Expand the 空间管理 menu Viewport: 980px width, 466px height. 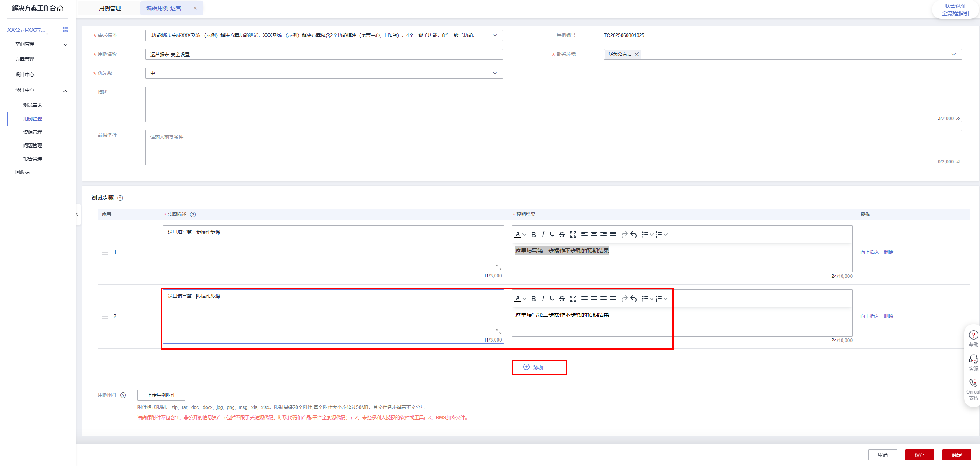(65, 44)
